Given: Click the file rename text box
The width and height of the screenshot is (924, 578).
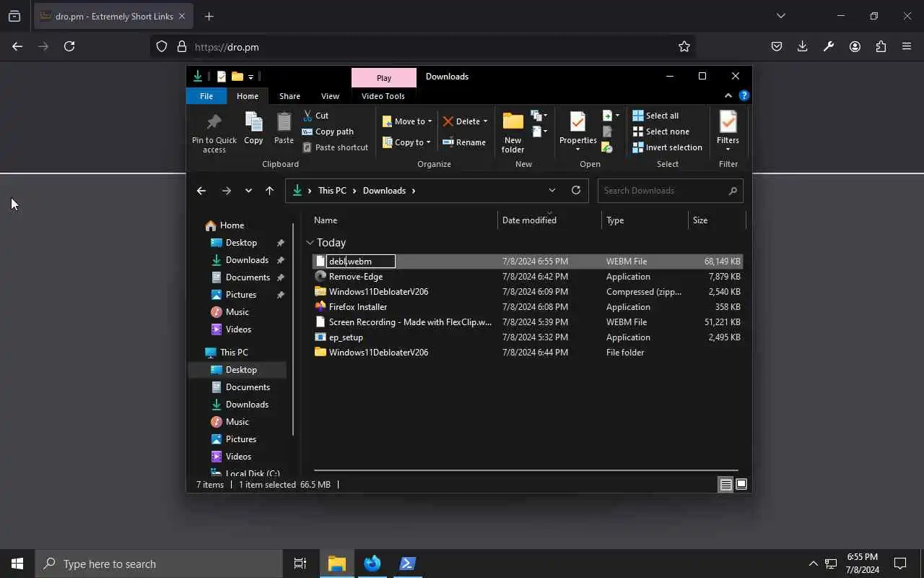Looking at the screenshot, I should pos(361,262).
